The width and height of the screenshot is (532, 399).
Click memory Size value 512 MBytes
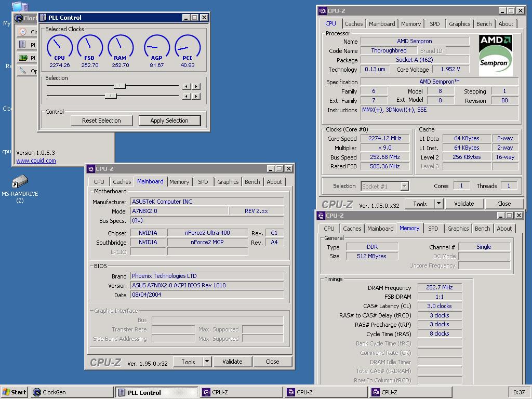click(x=371, y=256)
